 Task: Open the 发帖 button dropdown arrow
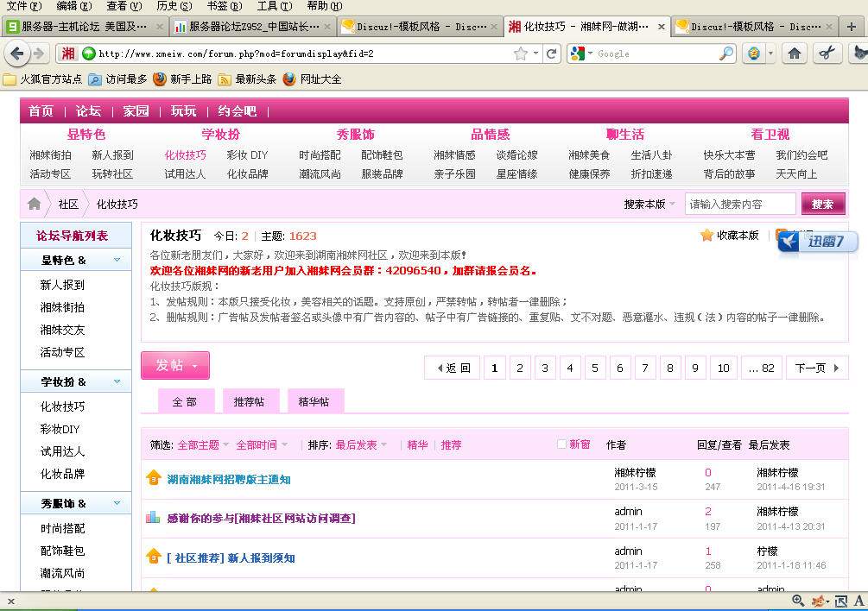pos(194,366)
